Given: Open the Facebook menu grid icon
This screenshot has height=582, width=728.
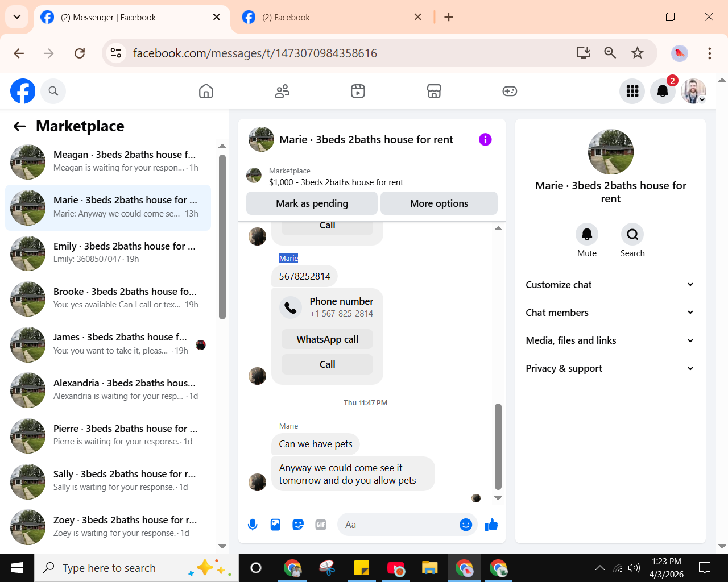Looking at the screenshot, I should 632,91.
